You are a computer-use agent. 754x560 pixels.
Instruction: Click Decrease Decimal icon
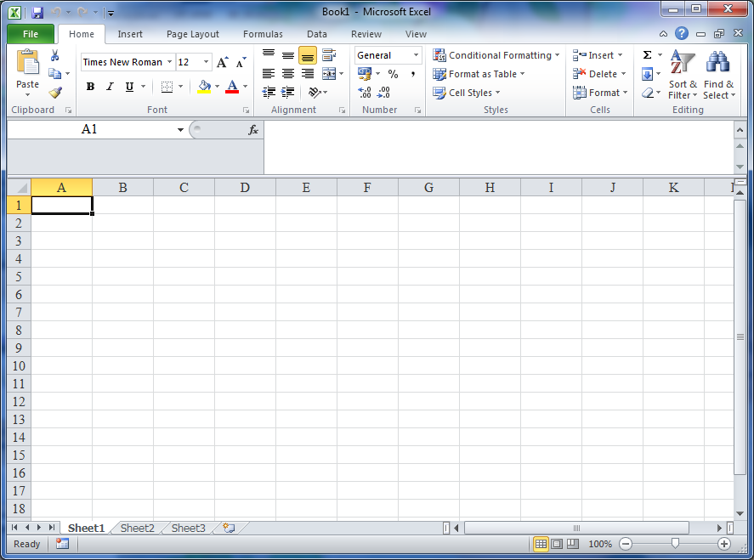tap(383, 92)
